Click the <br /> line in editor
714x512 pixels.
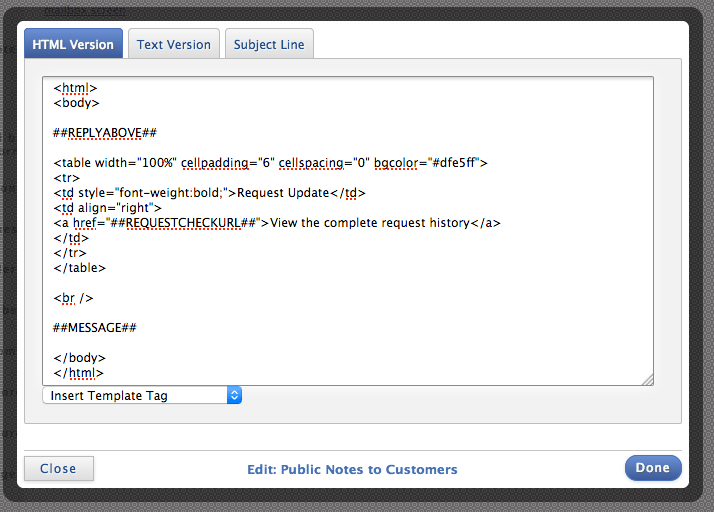point(73,298)
